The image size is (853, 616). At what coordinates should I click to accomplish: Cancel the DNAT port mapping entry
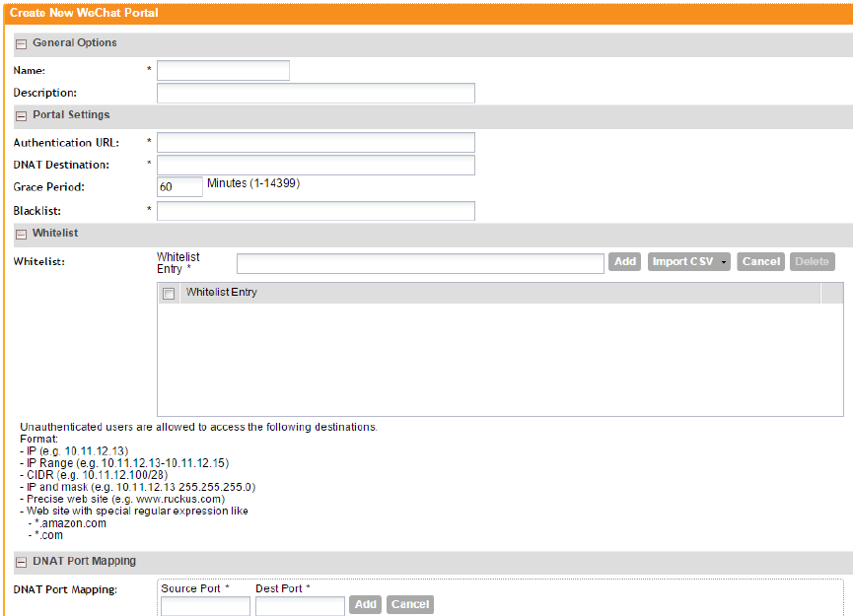coord(410,604)
